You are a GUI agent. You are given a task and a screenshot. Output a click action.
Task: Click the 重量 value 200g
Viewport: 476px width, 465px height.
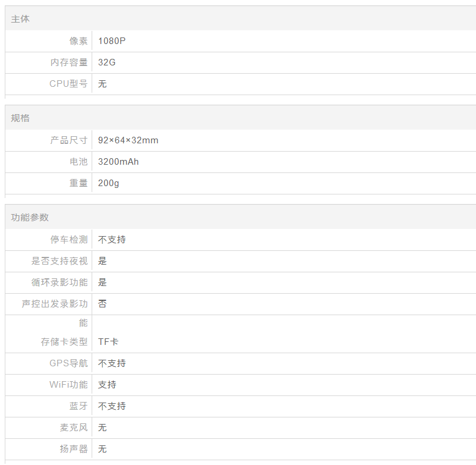pos(108,183)
